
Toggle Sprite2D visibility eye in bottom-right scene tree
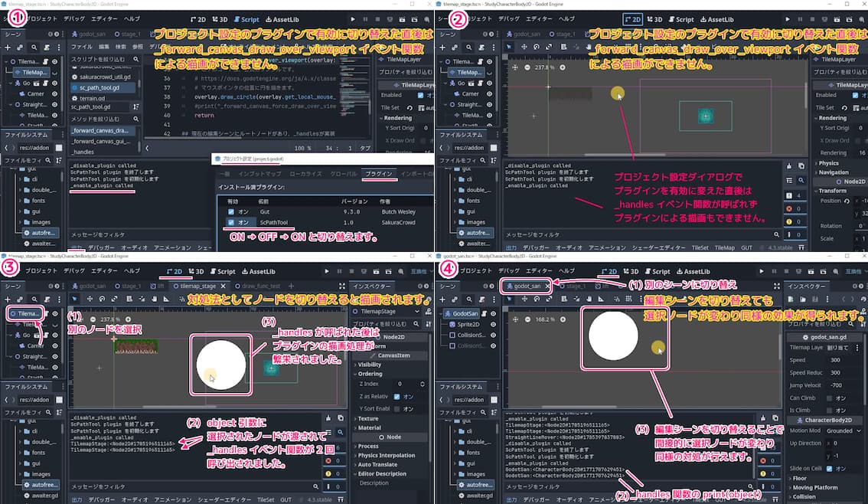[493, 325]
